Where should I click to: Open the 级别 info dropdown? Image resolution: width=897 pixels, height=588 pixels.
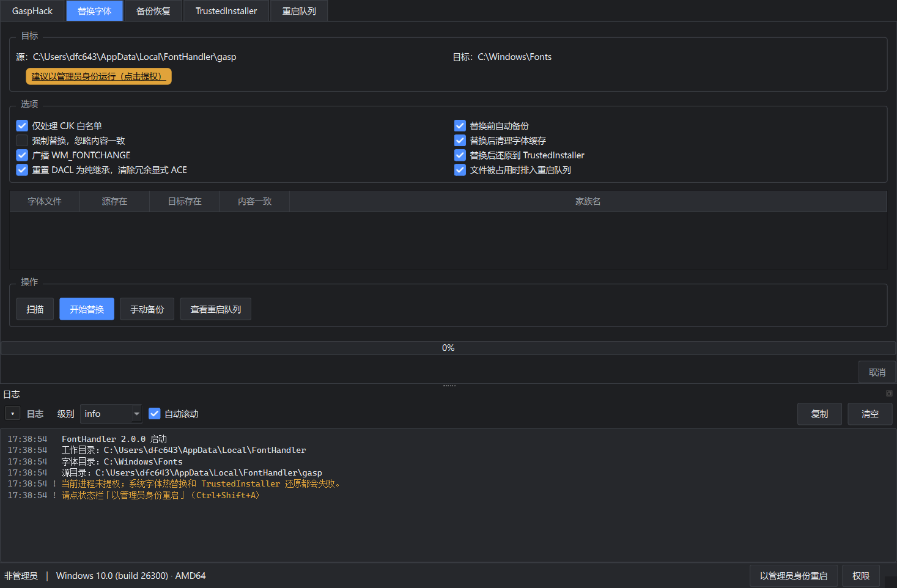111,414
